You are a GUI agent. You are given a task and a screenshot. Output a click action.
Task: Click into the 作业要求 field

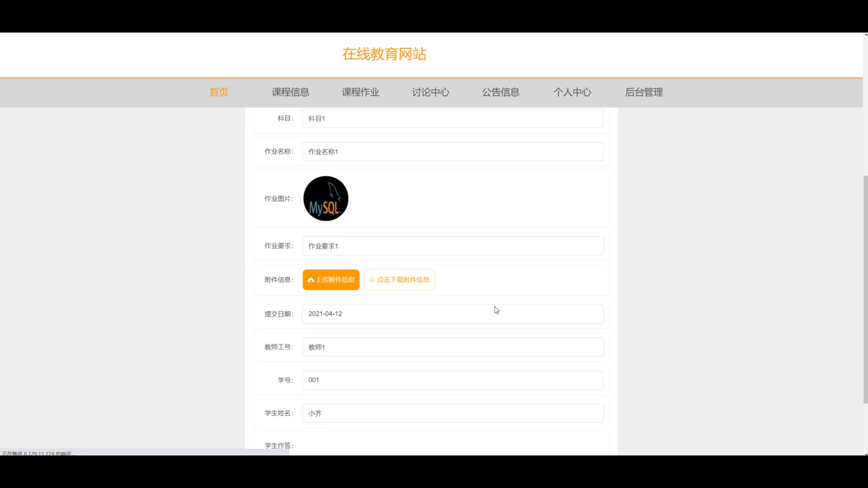[x=453, y=246]
